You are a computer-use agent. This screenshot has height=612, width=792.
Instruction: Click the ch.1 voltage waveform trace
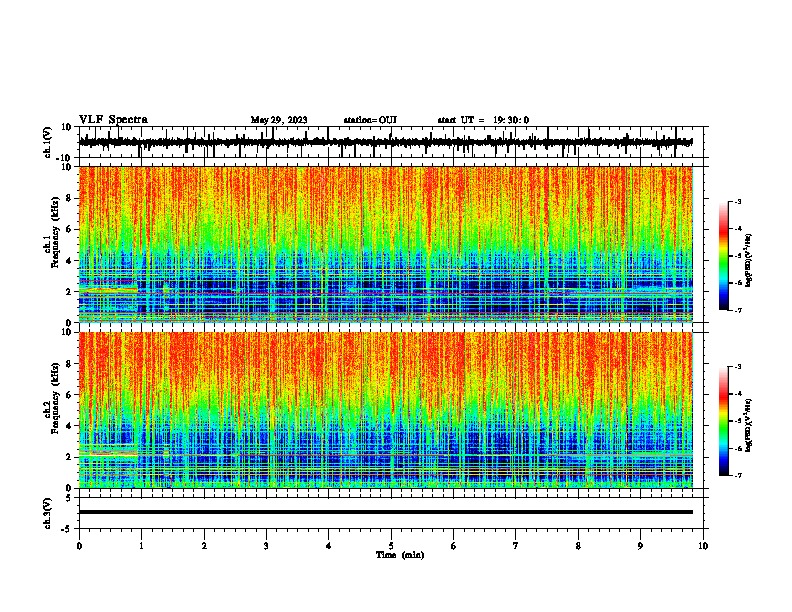point(386,142)
